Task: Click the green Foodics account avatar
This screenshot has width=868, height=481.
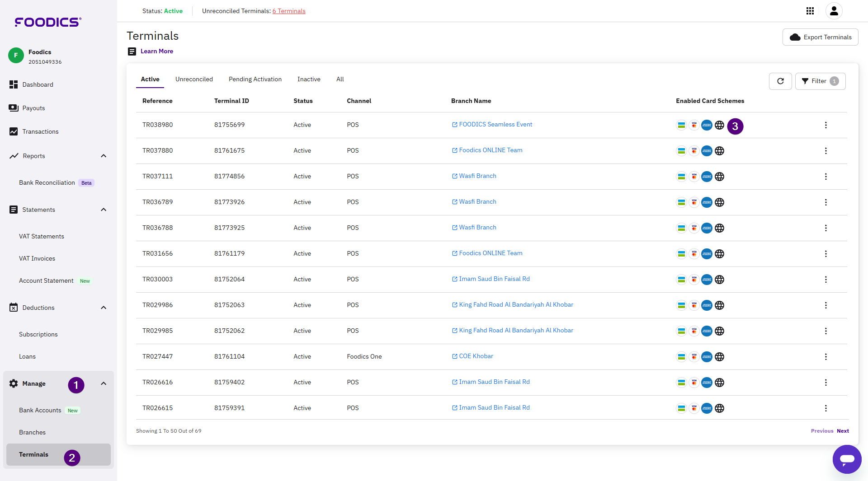Action: click(16, 56)
